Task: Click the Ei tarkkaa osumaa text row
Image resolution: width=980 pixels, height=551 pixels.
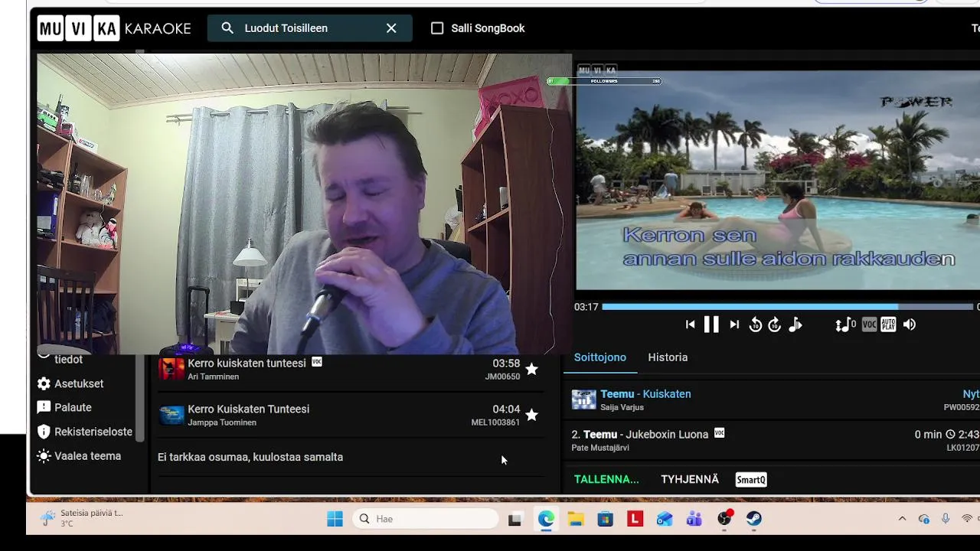Action: pos(250,457)
